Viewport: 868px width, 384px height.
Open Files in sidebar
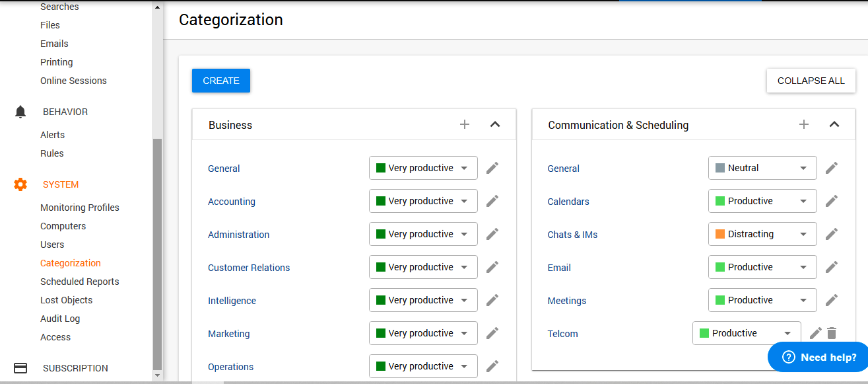click(x=50, y=25)
